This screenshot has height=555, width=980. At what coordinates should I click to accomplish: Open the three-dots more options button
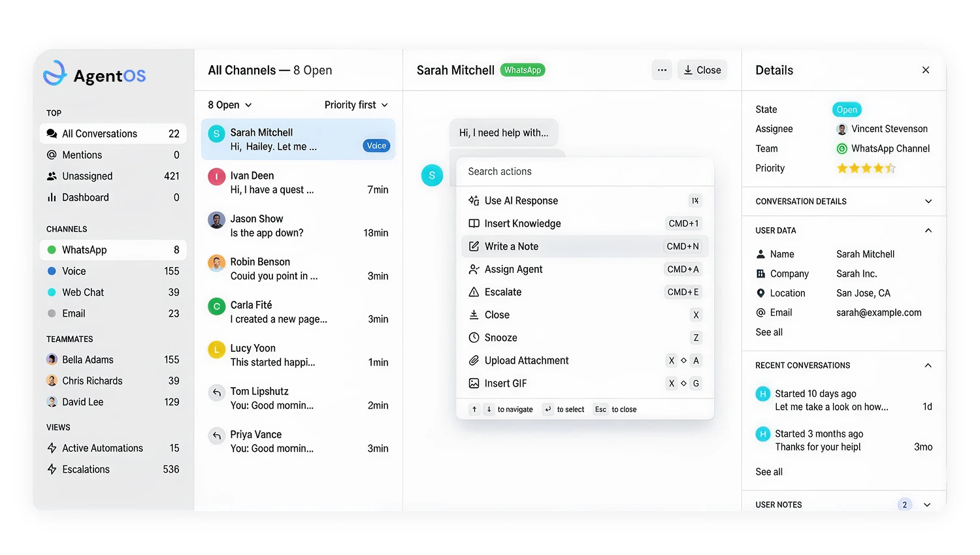pos(662,70)
